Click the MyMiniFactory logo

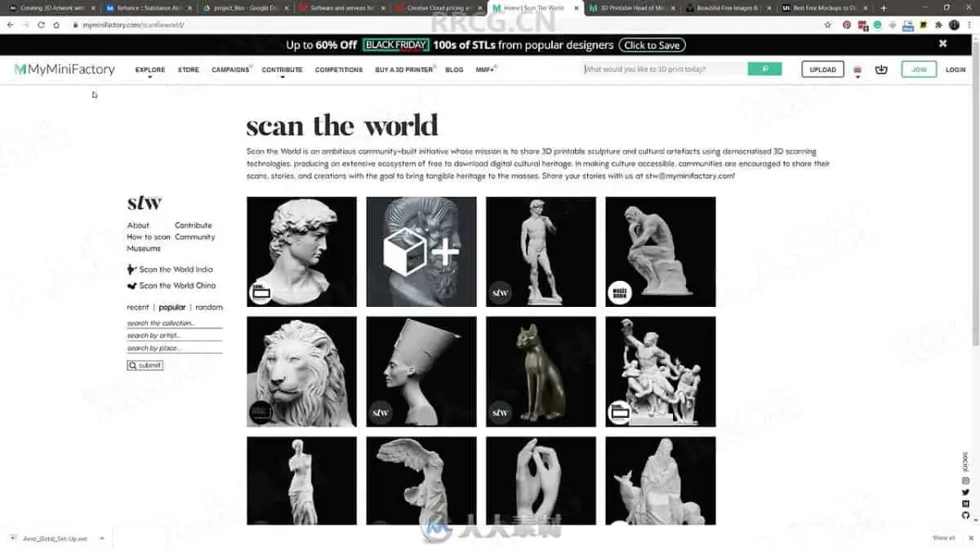[x=65, y=69]
